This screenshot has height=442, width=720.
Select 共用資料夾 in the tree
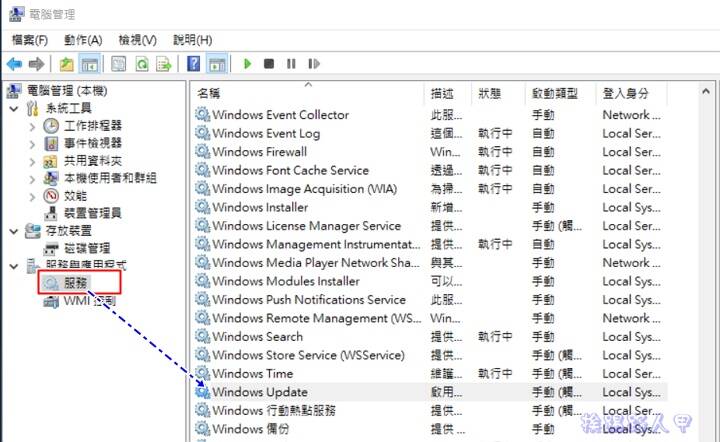(93, 161)
